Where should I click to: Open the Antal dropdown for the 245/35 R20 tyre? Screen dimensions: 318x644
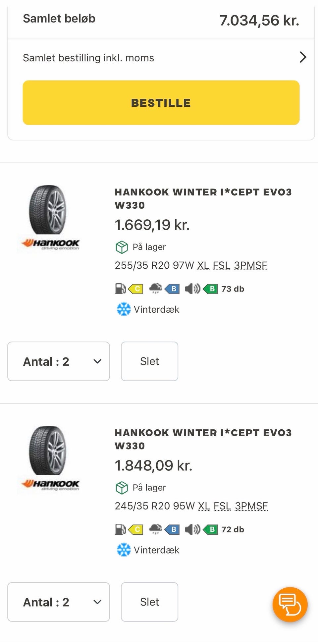click(x=59, y=602)
